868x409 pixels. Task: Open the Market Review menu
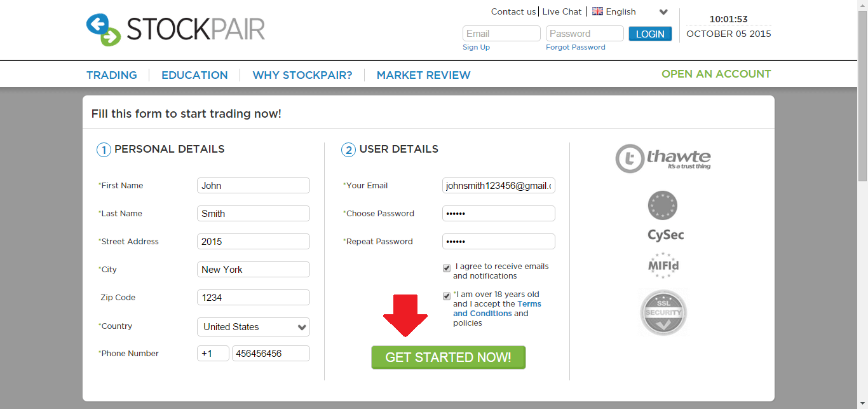(x=424, y=75)
